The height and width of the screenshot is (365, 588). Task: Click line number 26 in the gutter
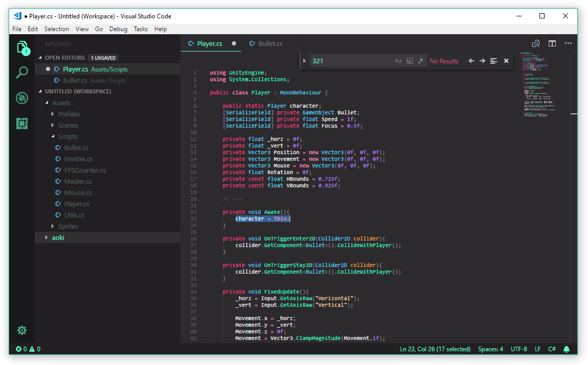click(x=194, y=239)
